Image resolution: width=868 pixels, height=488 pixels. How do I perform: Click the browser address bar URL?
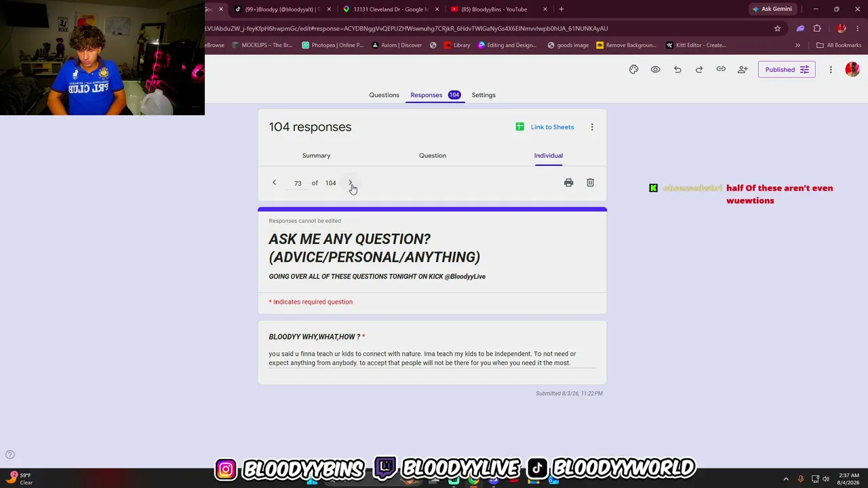point(407,28)
